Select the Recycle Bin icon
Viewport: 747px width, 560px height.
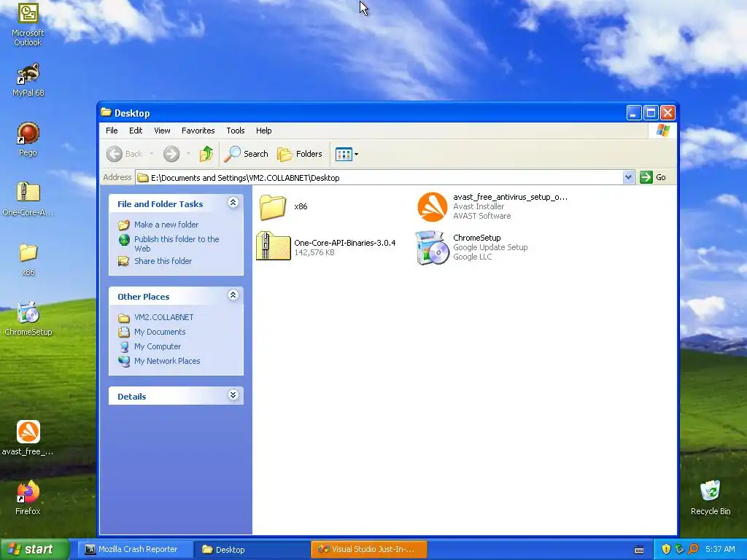pyautogui.click(x=711, y=497)
